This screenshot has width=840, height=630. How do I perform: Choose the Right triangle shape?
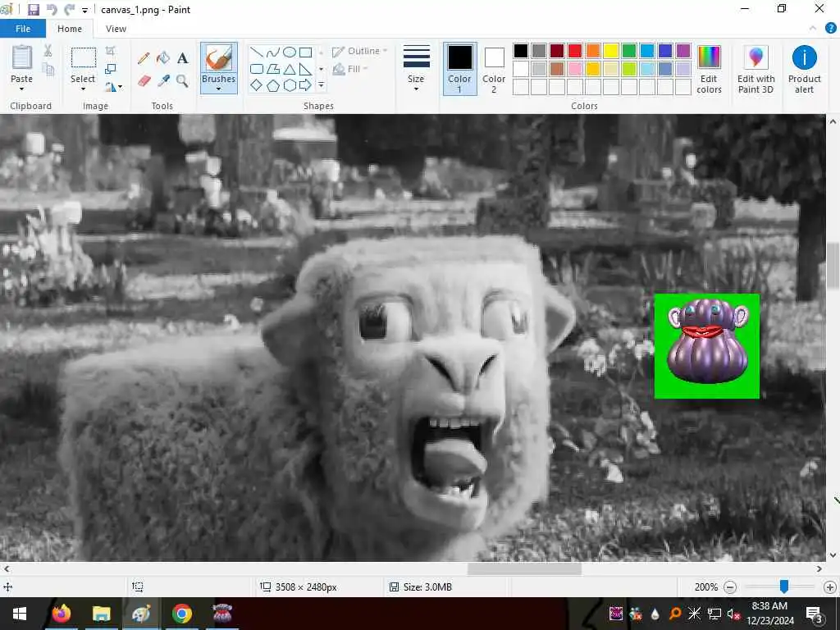click(305, 69)
